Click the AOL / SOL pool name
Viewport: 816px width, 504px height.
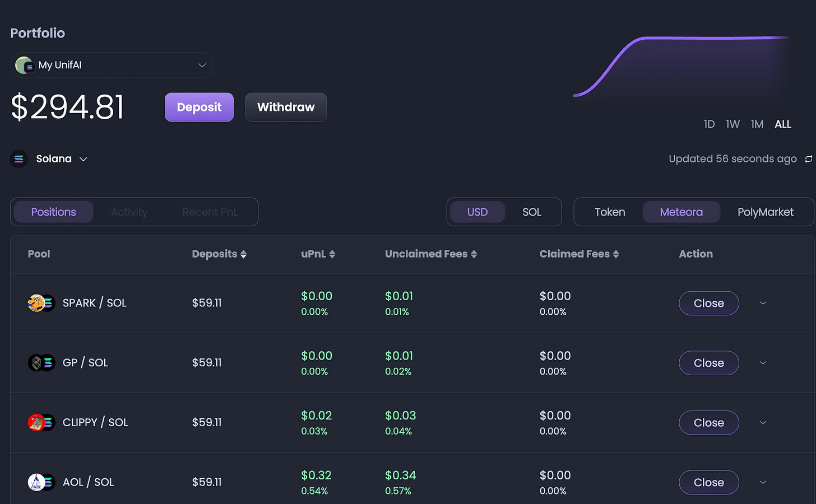tap(89, 482)
